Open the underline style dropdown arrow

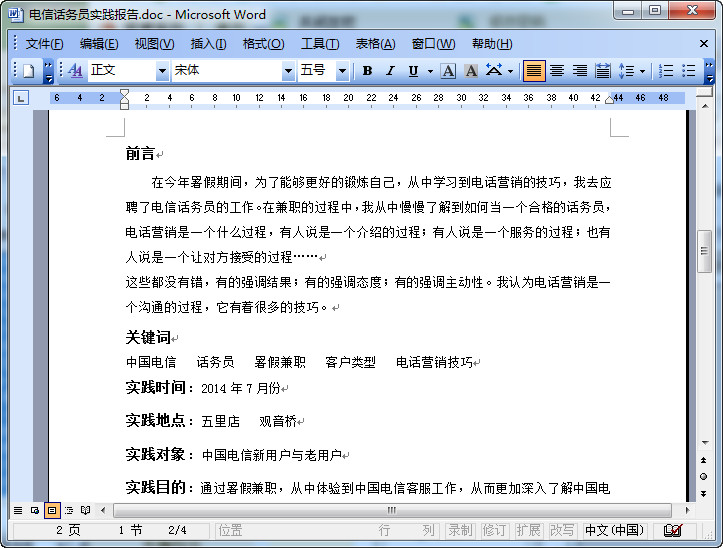pos(430,71)
